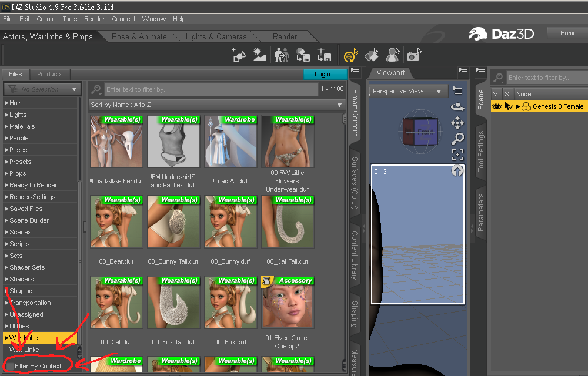
Task: Switch to the Render activity tab
Action: click(x=285, y=36)
